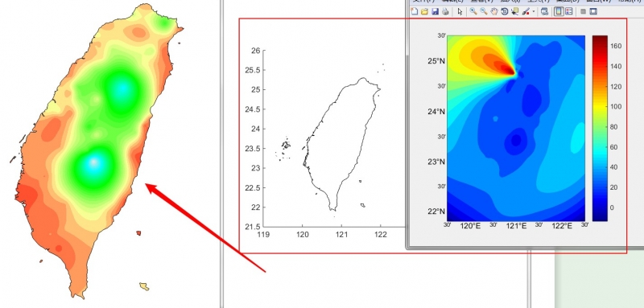Toggle the Insert Legend button
The image size is (644, 308).
click(x=569, y=11)
